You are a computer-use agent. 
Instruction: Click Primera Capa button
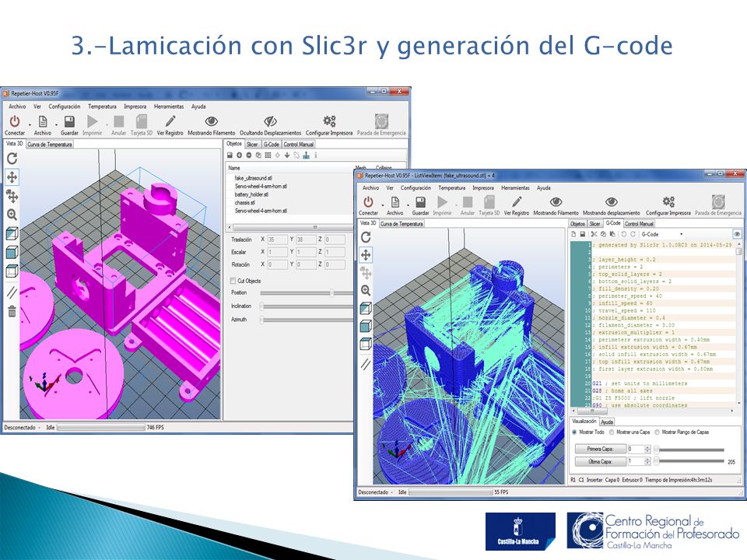pos(600,449)
